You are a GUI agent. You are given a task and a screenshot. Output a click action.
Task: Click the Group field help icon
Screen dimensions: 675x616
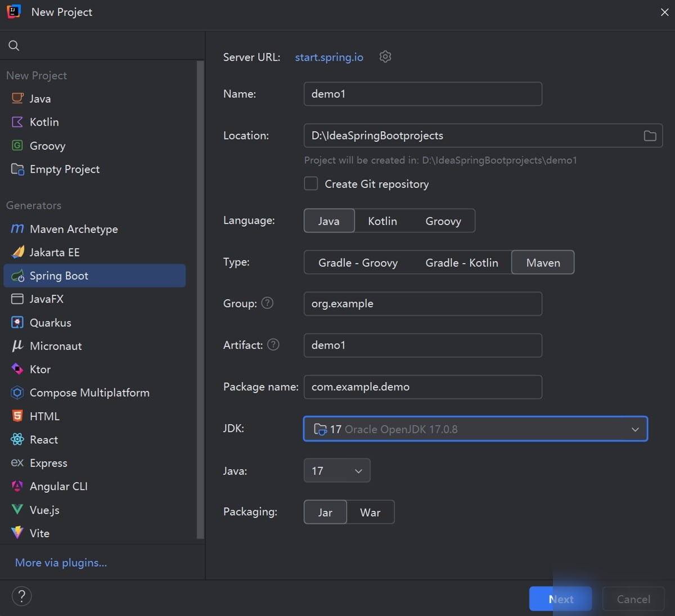click(x=268, y=303)
